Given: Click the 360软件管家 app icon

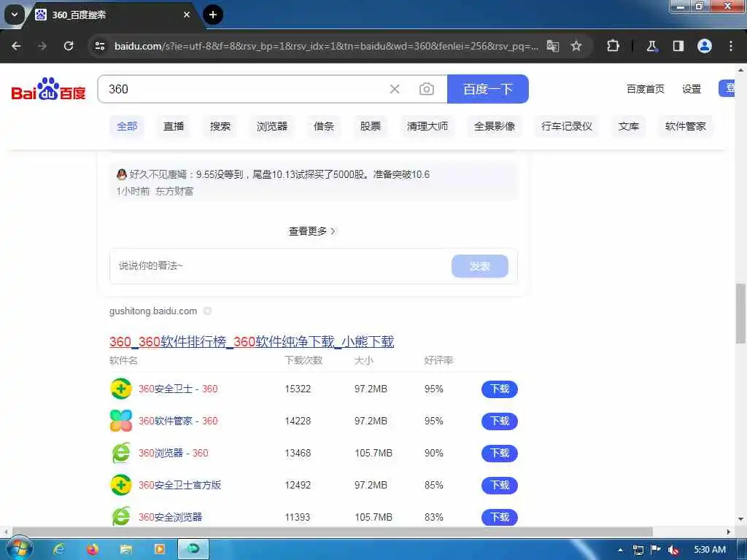Looking at the screenshot, I should tap(121, 421).
